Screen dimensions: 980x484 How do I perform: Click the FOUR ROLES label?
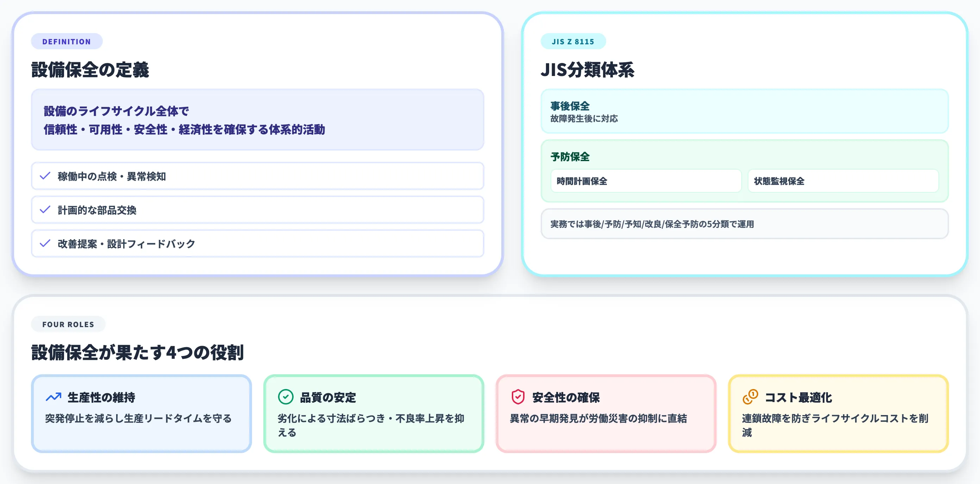[68, 324]
